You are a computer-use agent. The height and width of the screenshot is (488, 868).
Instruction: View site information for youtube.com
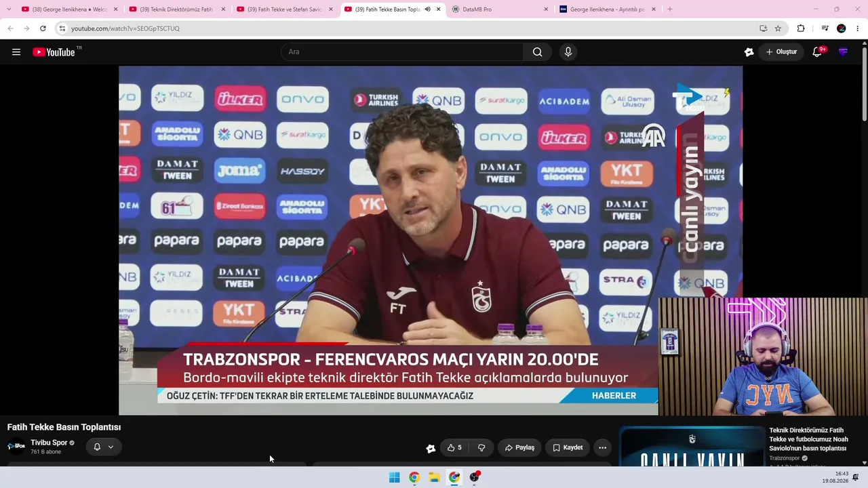(x=62, y=28)
